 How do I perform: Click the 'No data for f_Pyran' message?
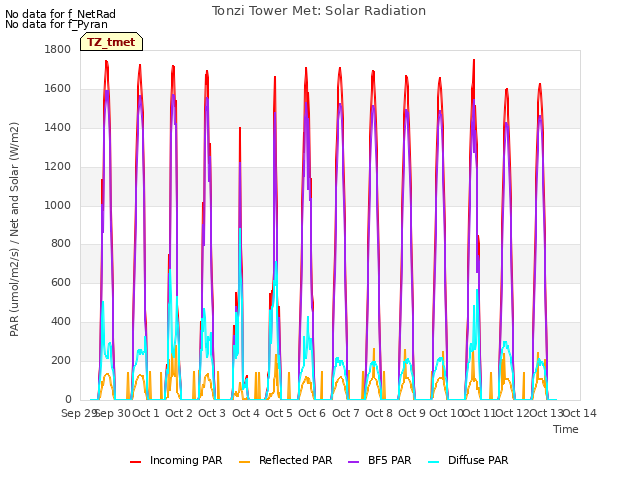click(56, 24)
